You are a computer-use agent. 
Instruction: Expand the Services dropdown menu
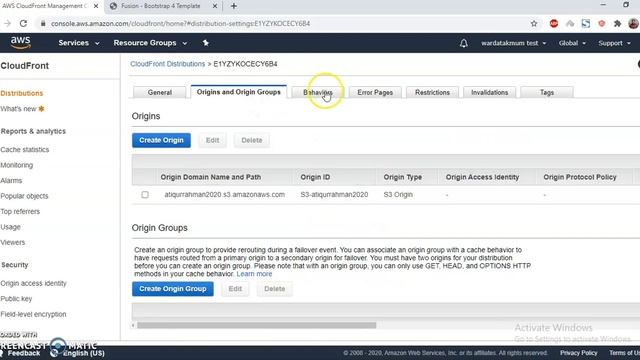coord(79,43)
